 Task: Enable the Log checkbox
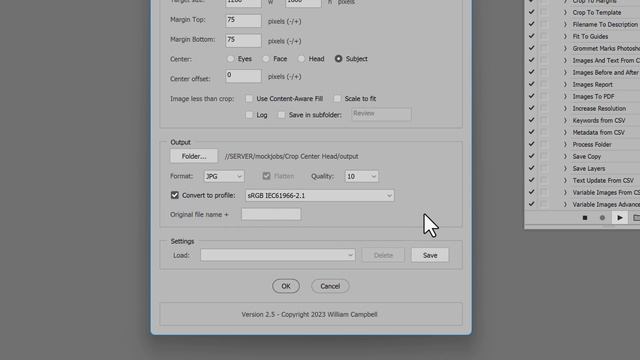249,115
